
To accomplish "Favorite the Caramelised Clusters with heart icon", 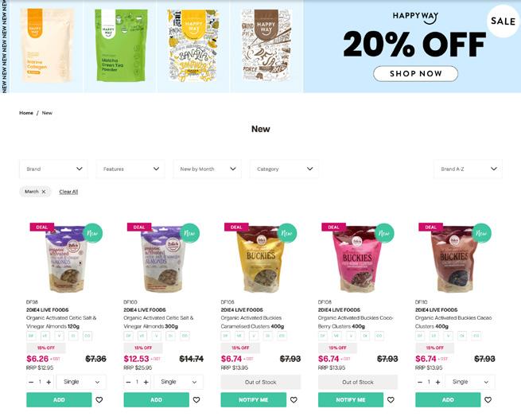I will coord(294,400).
